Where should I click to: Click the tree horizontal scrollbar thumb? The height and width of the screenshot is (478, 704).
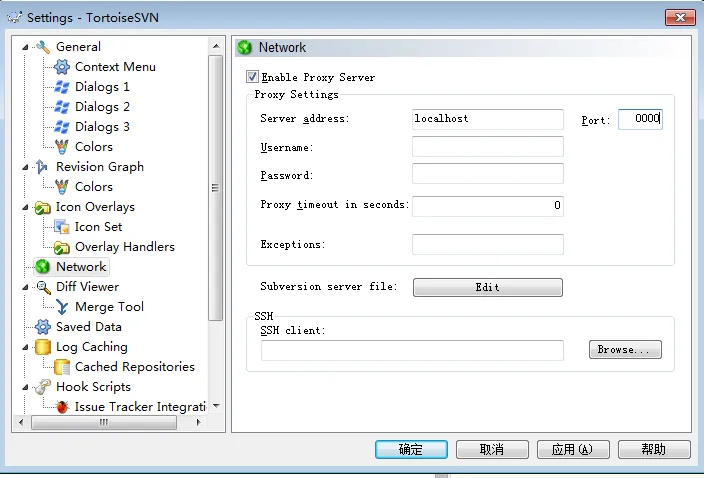pyautogui.click(x=104, y=422)
